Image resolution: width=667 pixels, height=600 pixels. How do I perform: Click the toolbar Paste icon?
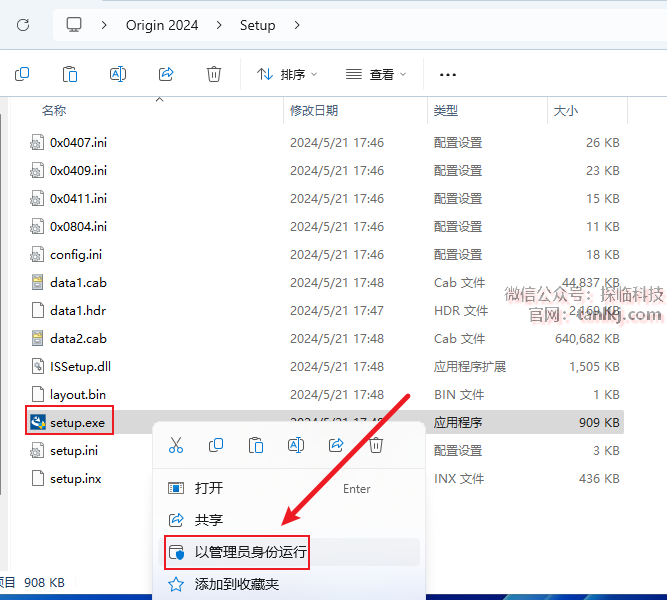pyautogui.click(x=70, y=74)
